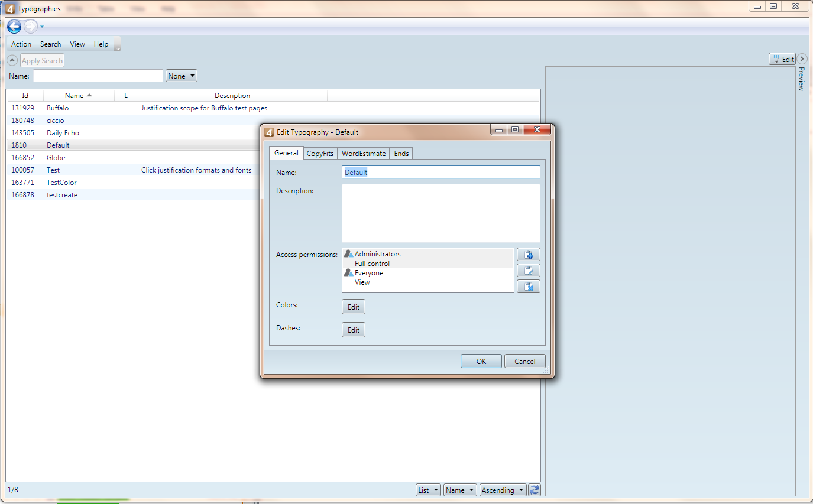
Task: Click the Id cell 166852
Action: click(x=22, y=158)
